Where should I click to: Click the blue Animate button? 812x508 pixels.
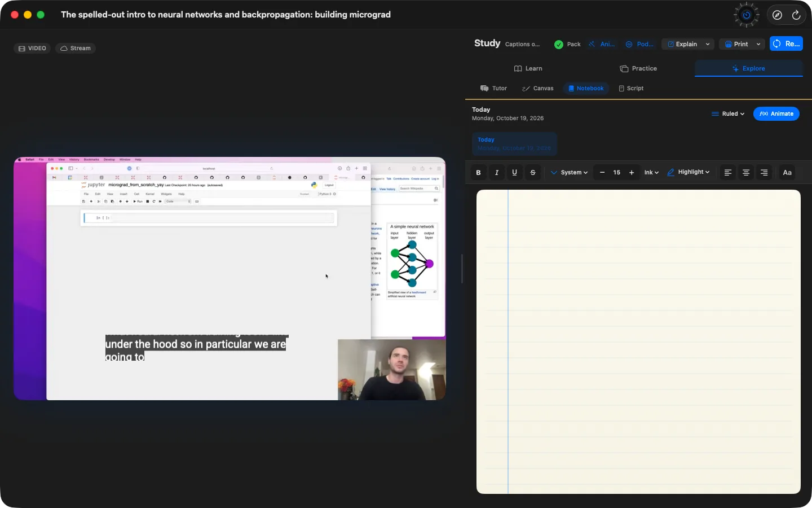776,114
